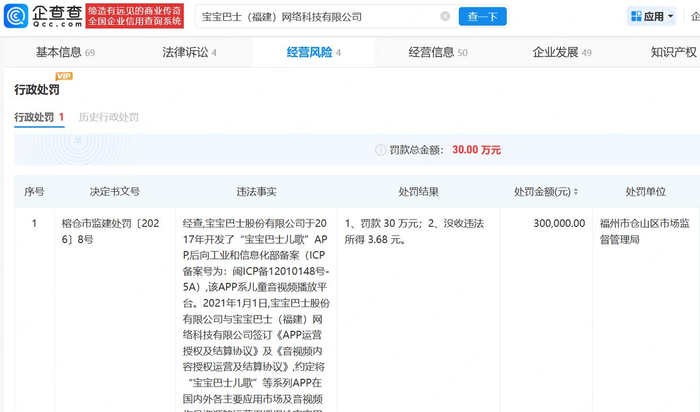The height and width of the screenshot is (412, 700).
Task: Click the company name search input field
Action: click(317, 17)
